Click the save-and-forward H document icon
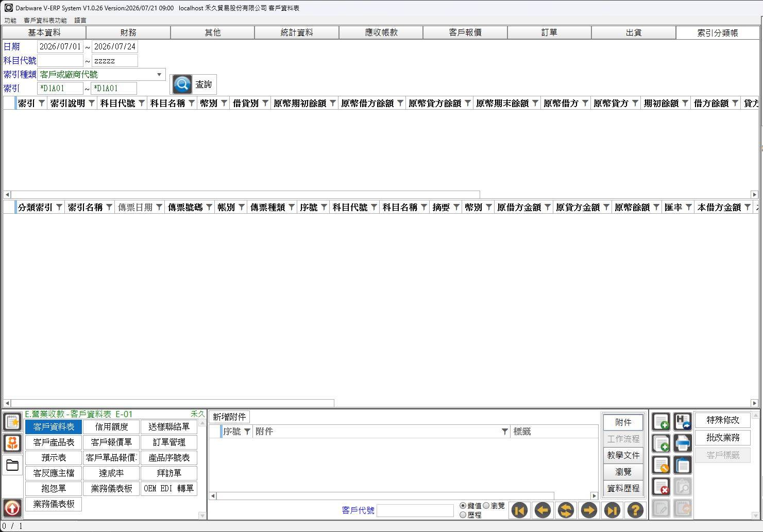Viewport: 763px width, 532px height. [x=683, y=422]
